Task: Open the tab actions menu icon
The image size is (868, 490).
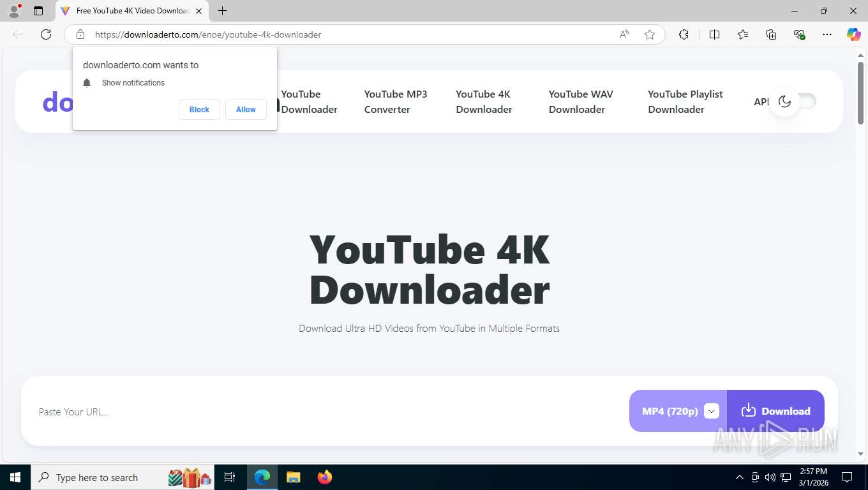Action: click(38, 11)
